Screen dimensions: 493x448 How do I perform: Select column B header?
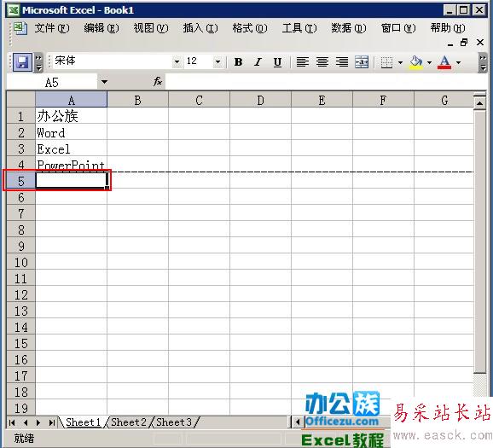(137, 100)
